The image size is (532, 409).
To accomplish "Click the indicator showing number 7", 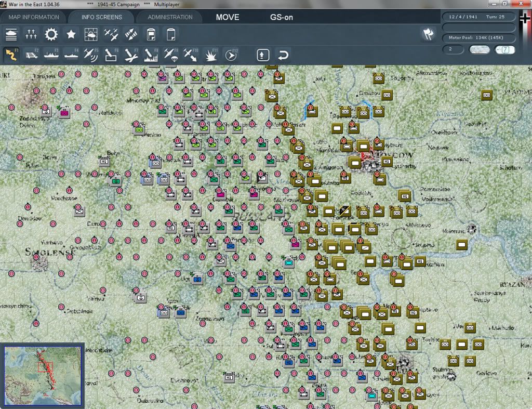I will point(505,49).
